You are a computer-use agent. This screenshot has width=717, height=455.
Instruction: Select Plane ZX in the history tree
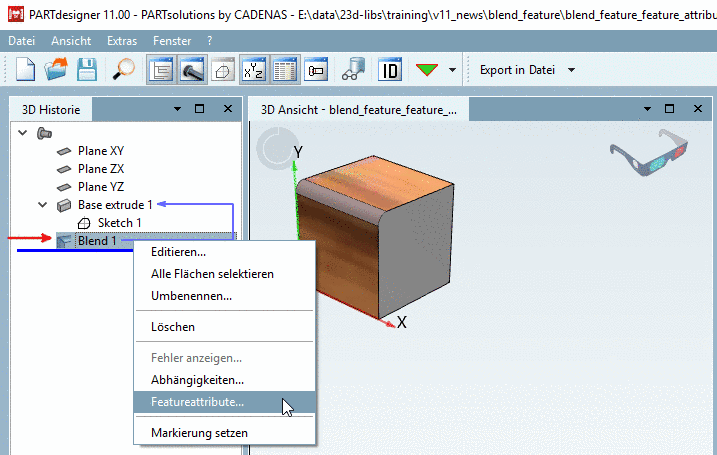(x=101, y=169)
